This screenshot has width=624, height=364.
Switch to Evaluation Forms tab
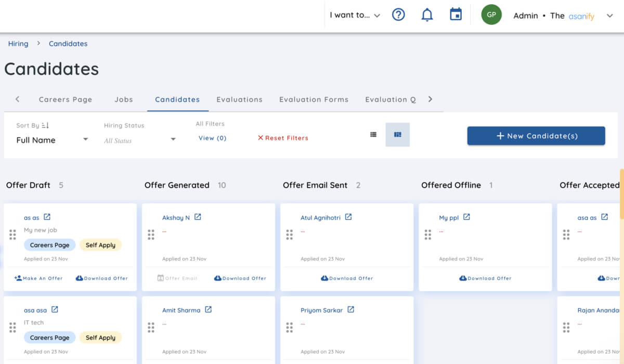point(314,99)
